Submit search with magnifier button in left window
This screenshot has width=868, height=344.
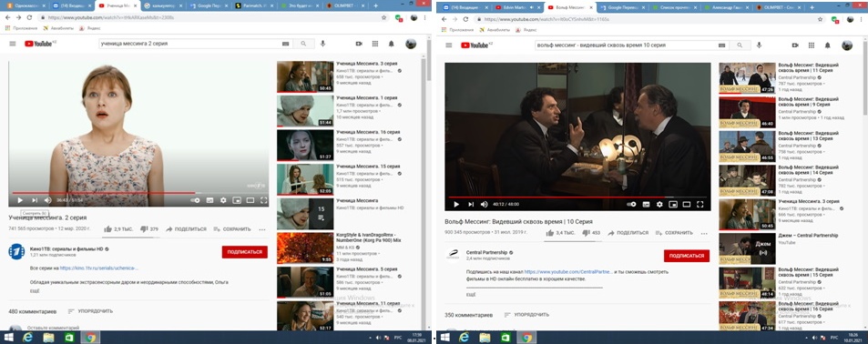coord(303,44)
